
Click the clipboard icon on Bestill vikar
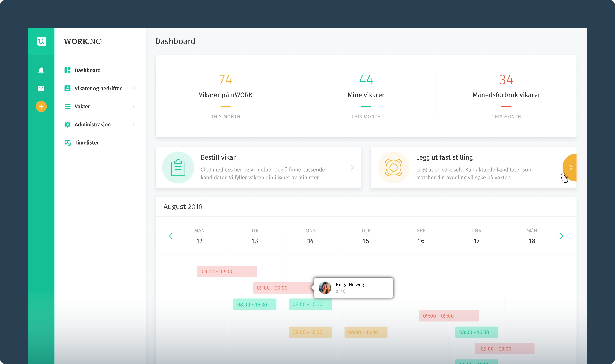(178, 168)
